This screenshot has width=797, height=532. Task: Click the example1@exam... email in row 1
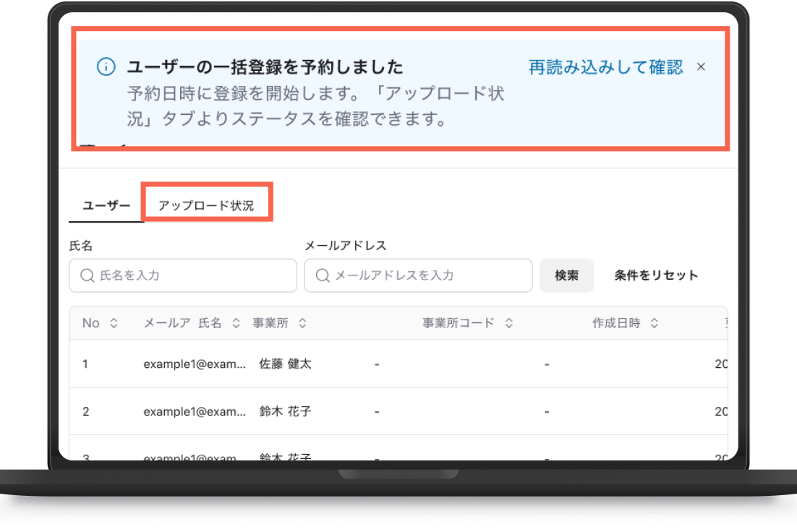tap(195, 364)
